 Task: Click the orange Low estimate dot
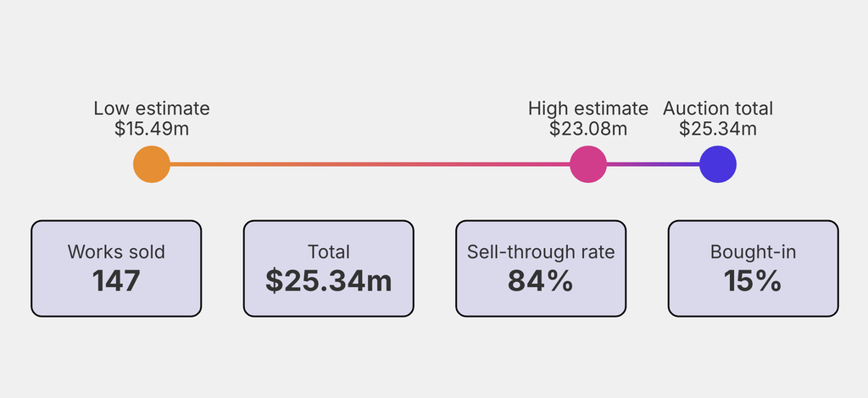[152, 164]
